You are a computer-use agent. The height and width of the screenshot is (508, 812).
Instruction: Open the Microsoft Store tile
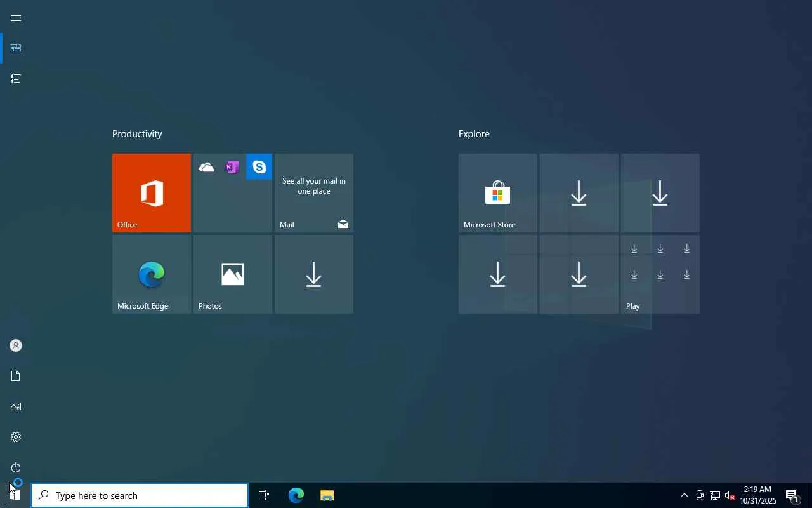498,193
